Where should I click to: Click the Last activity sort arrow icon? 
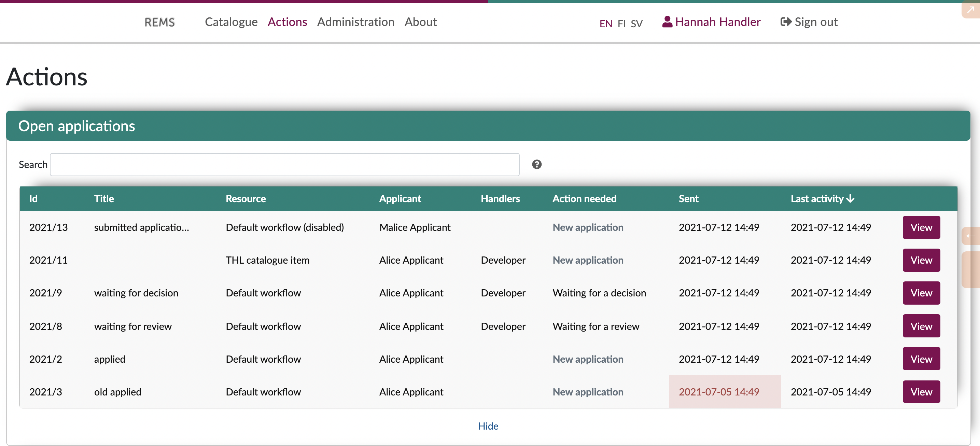coord(851,199)
